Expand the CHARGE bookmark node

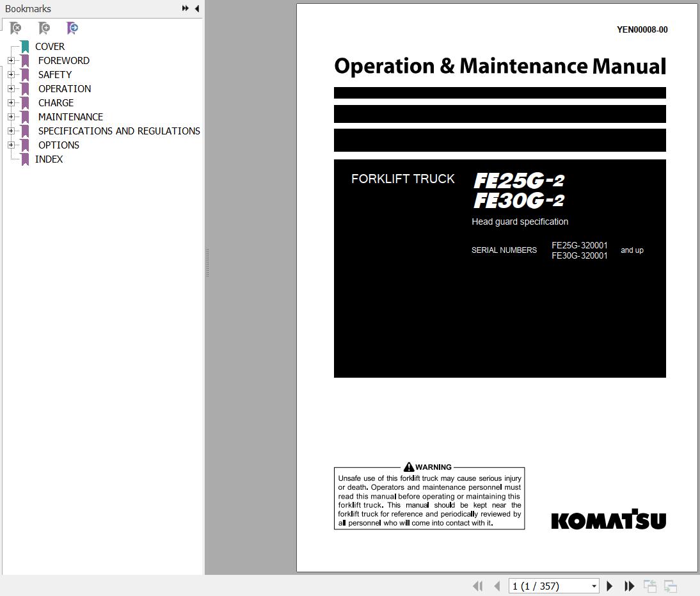11,103
